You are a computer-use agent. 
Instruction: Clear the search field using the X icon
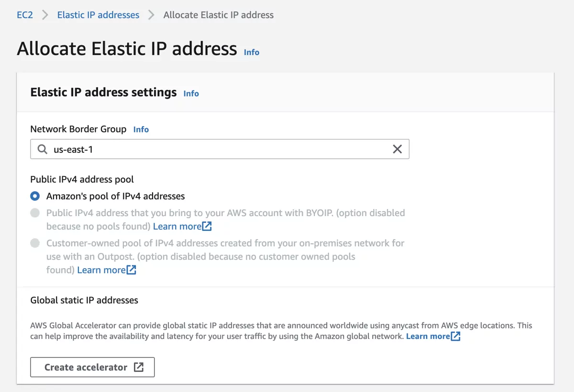pos(397,149)
